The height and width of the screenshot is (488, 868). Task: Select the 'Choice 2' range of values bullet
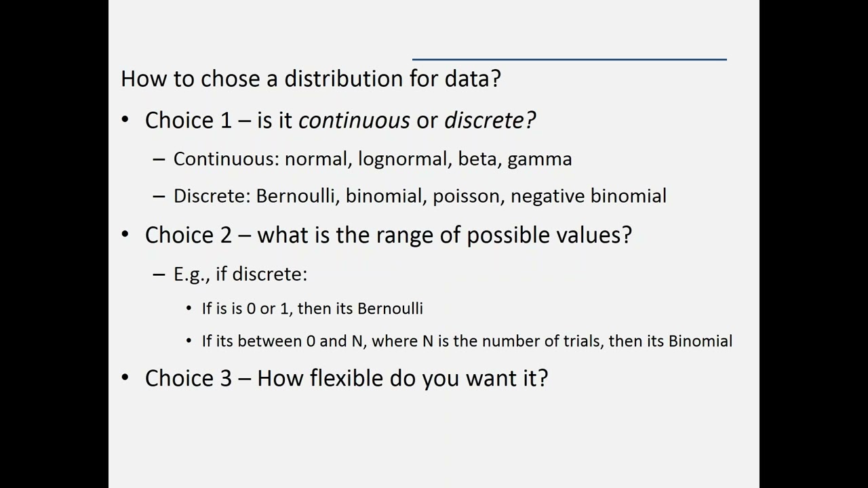pos(388,235)
